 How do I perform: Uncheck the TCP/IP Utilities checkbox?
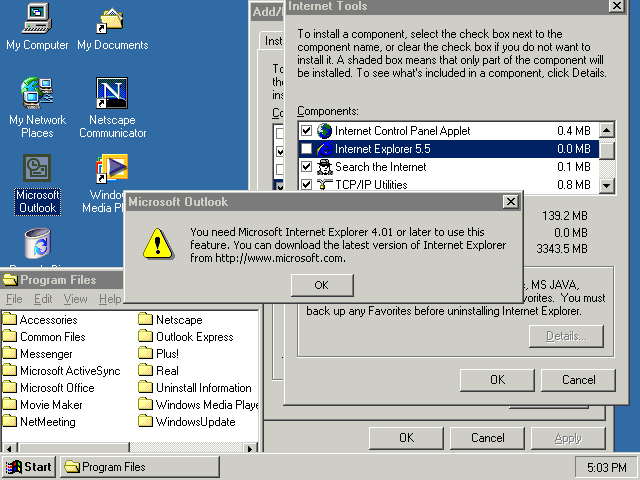coord(306,184)
